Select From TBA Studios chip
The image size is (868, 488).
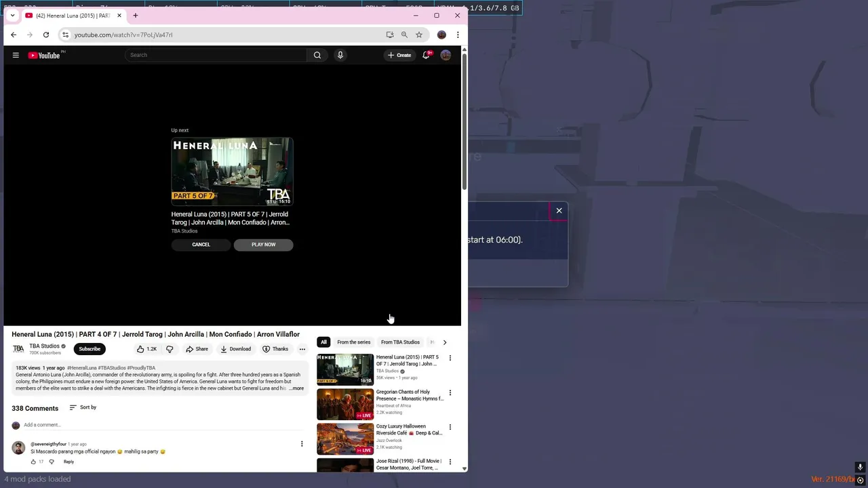pos(400,342)
